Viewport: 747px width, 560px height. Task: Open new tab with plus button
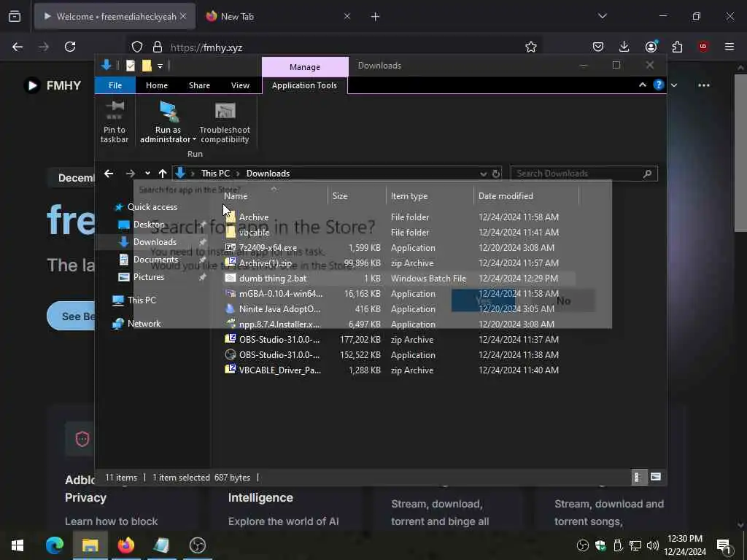376,17
